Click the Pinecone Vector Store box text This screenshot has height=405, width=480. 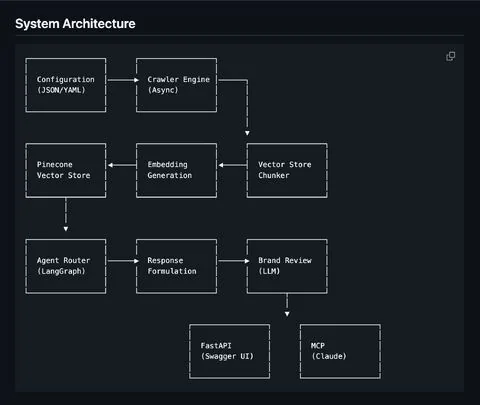(x=63, y=170)
